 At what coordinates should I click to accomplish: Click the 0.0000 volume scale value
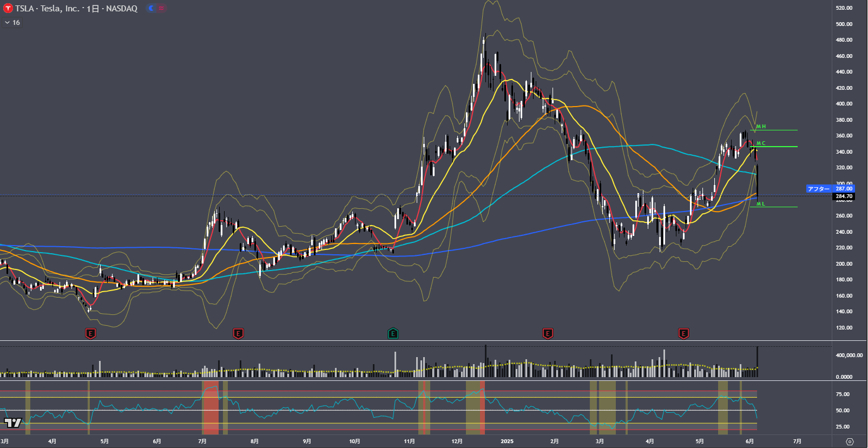click(x=844, y=377)
